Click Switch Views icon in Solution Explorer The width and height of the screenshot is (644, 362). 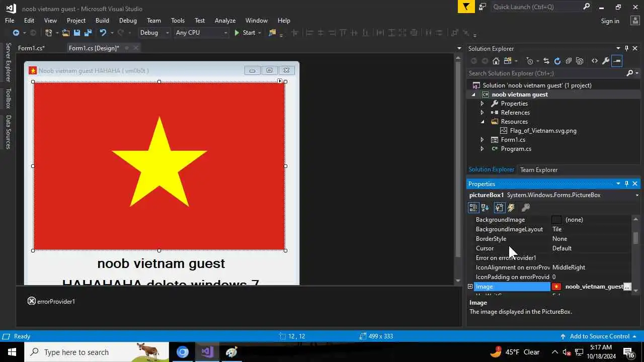click(x=507, y=61)
